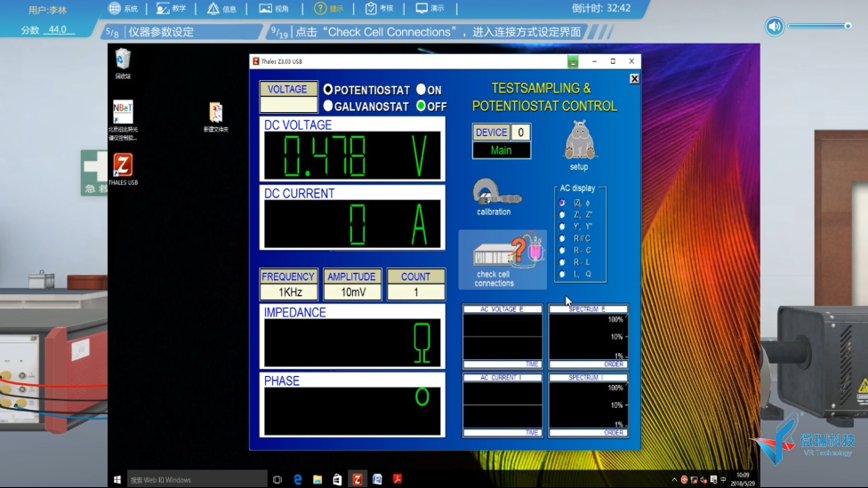Switch potentiostat OFF
The height and width of the screenshot is (488, 868).
(422, 105)
